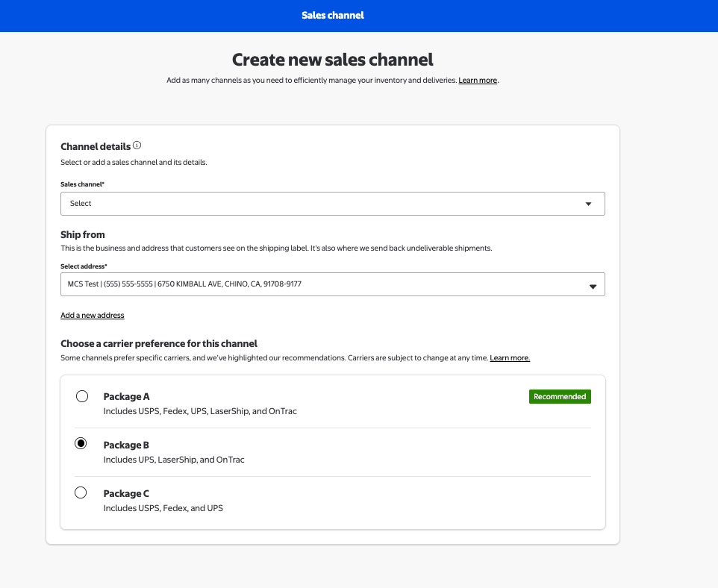718x588 pixels.
Task: Open Learn more link under page heading
Action: 478,81
